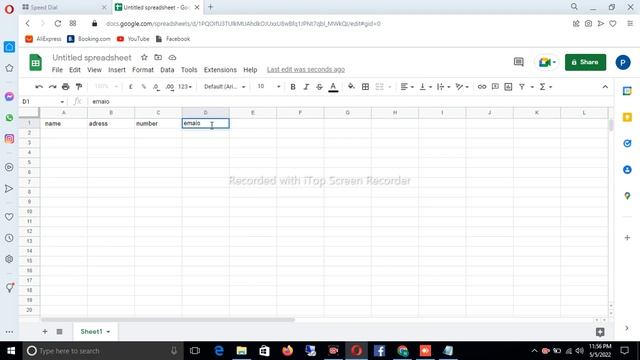Create a filter with the funnel icon
Screen dimensions: 640x360
[522, 87]
